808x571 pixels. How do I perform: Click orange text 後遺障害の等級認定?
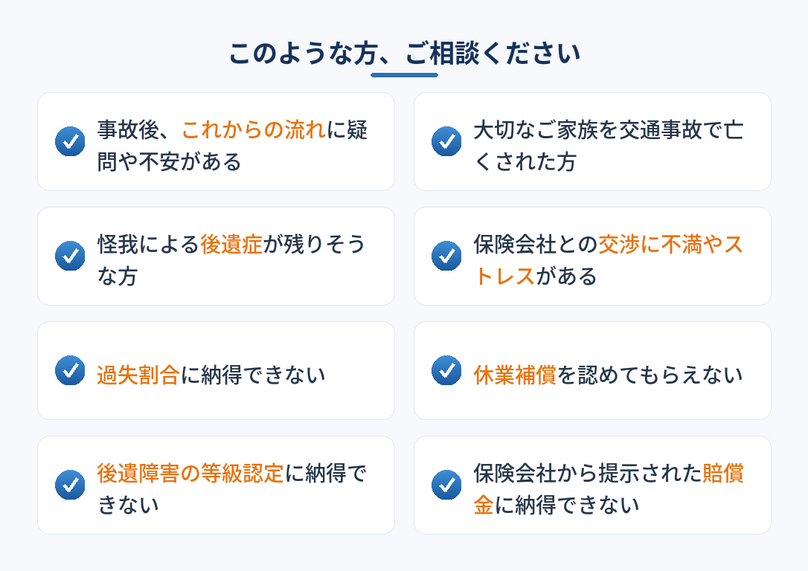pos(190,473)
